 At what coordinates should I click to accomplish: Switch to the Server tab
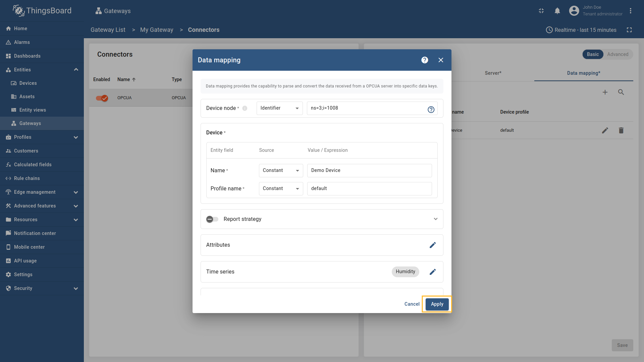pos(493,73)
